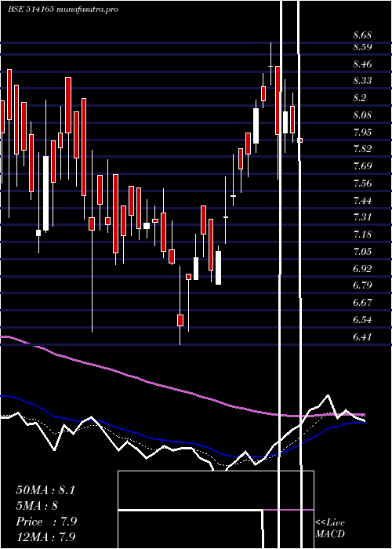Click the 7.95 price axis label
The width and height of the screenshot is (392, 549).
pyautogui.click(x=362, y=132)
